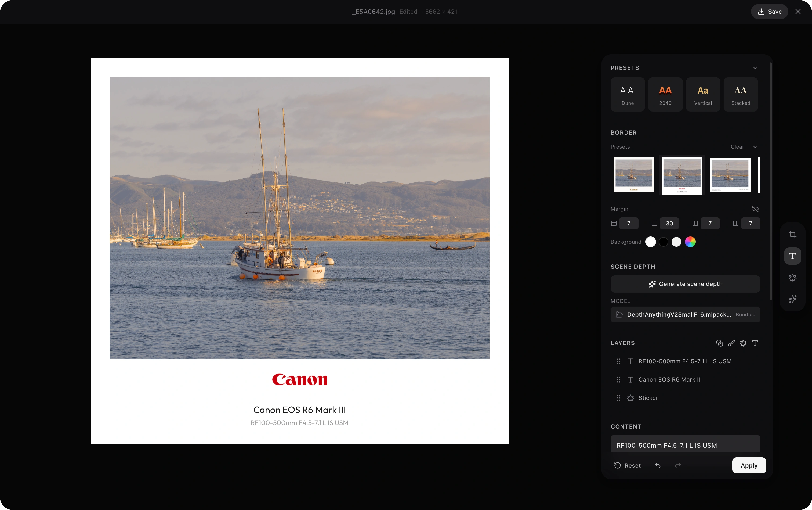The image size is (812, 510).
Task: Select the RF100-500mm F4.5-7.1 L IS USM layer
Action: (685, 362)
